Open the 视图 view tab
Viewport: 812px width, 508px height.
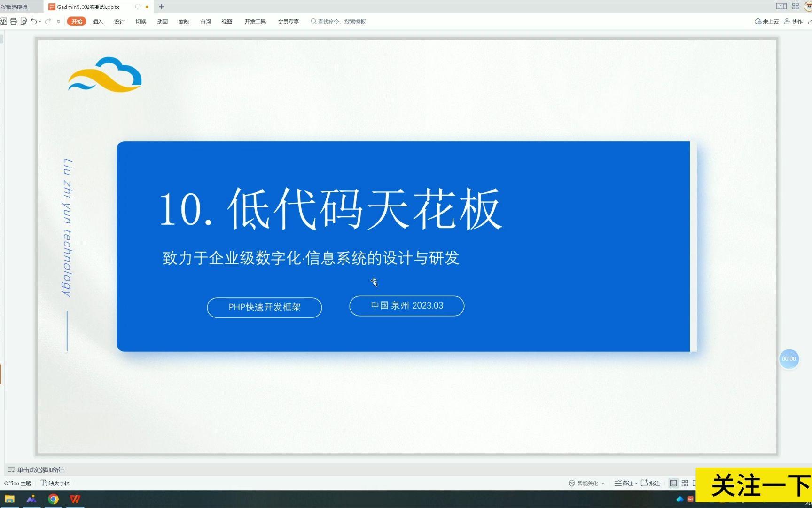click(x=227, y=21)
